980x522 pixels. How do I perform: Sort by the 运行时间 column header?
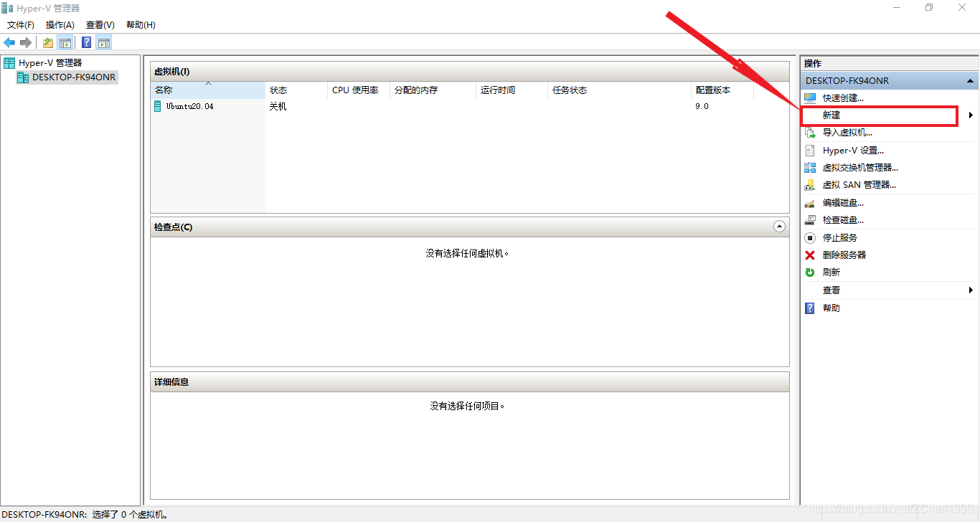(512, 90)
